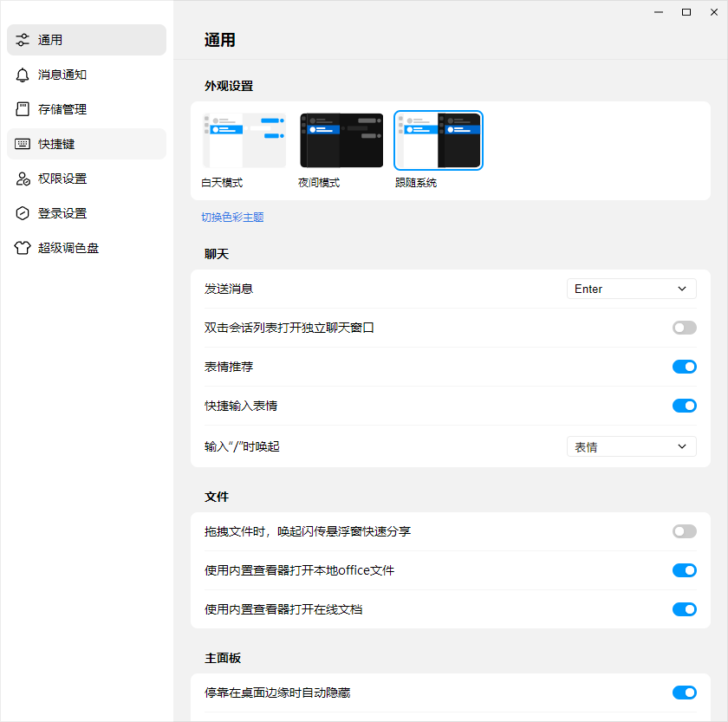
Task: Switch to 快捷键 settings
Action: [x=87, y=144]
